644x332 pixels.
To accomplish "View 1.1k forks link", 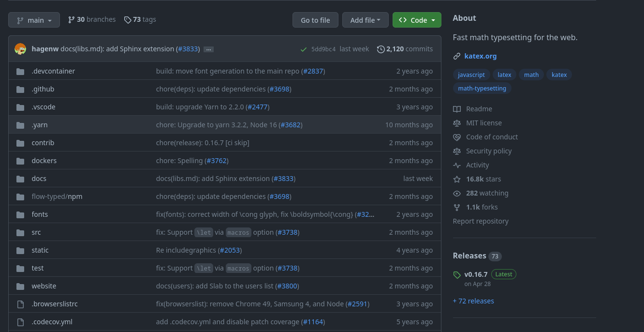I will tap(475, 207).
